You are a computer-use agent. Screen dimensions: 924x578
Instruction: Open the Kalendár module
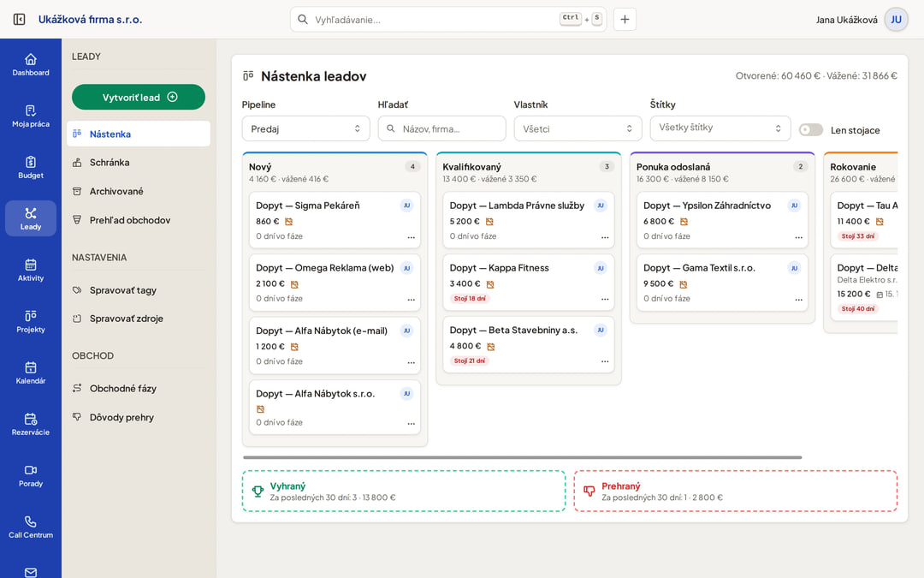[x=31, y=372]
